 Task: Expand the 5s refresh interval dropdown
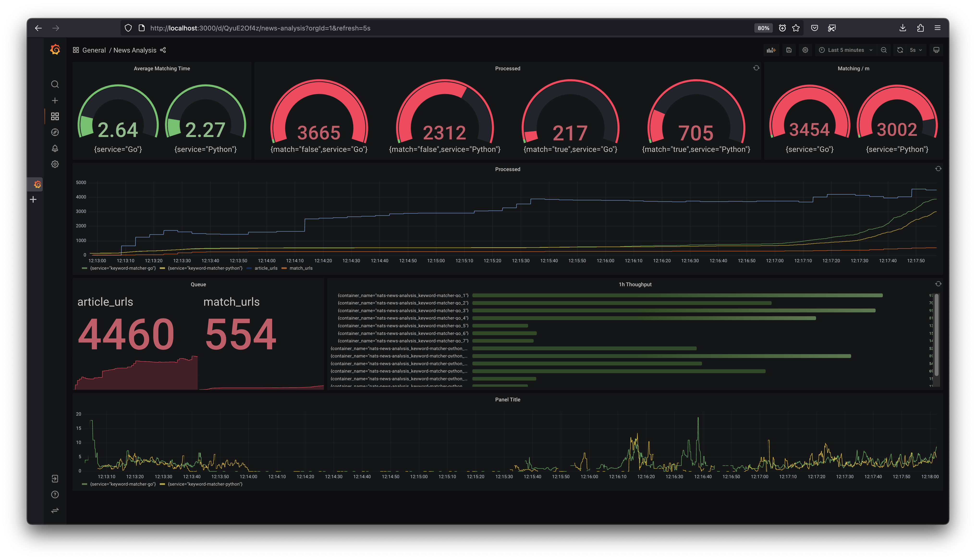click(x=915, y=50)
